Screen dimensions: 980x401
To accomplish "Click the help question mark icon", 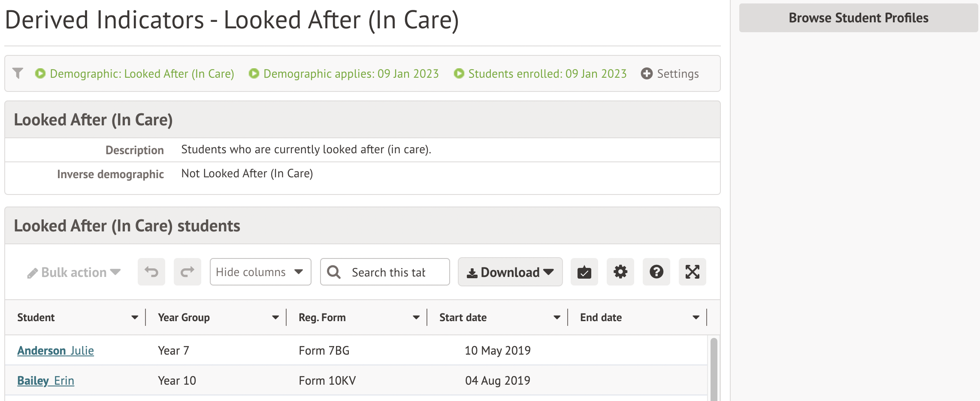I will point(656,272).
